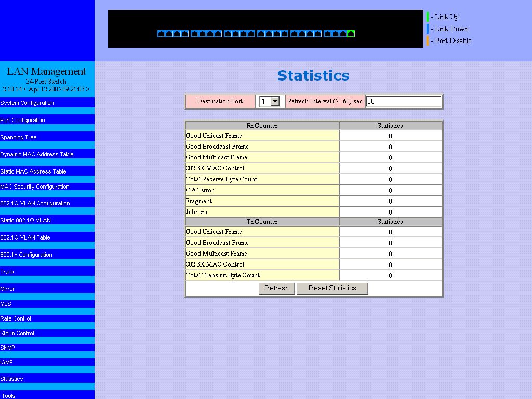This screenshot has width=532, height=399.
Task: Click the green Link Up legend swatch
Action: 428,17
